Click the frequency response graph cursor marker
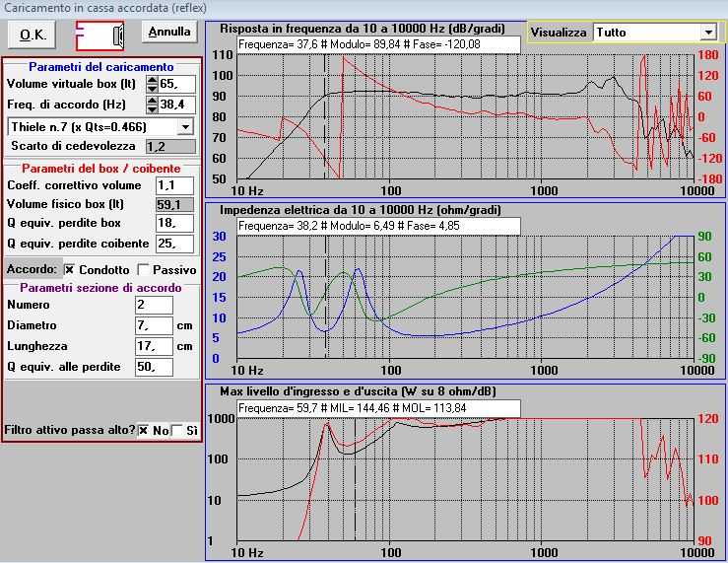Viewport: 728px width, 563px height. [x=324, y=116]
